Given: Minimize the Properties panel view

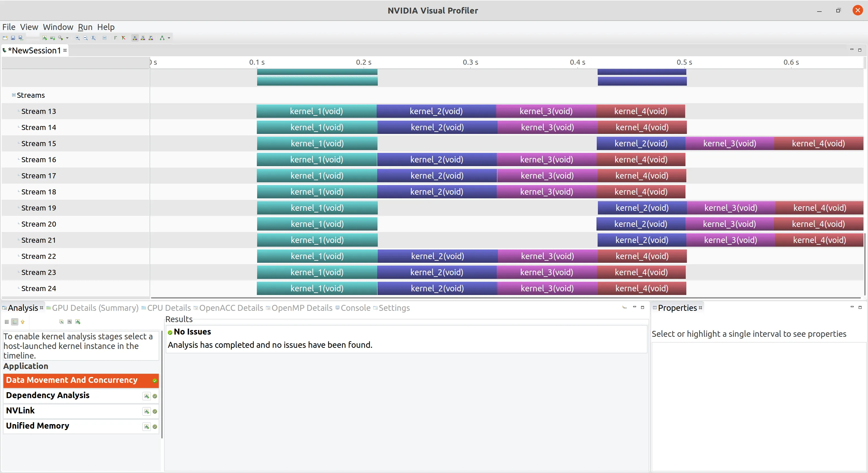Looking at the screenshot, I should coord(852,307).
